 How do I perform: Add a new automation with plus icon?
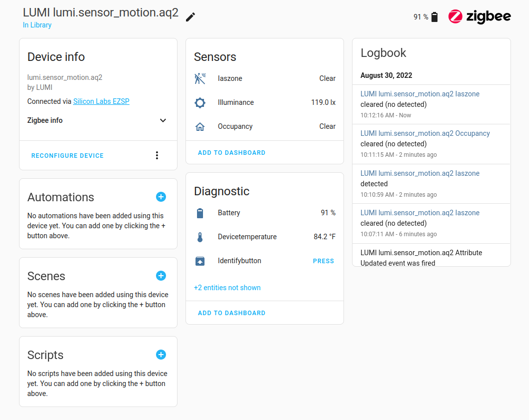(x=161, y=197)
